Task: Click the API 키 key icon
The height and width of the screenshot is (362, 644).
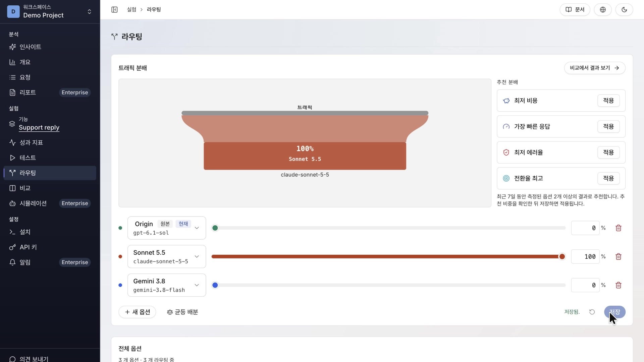Action: pos(12,247)
